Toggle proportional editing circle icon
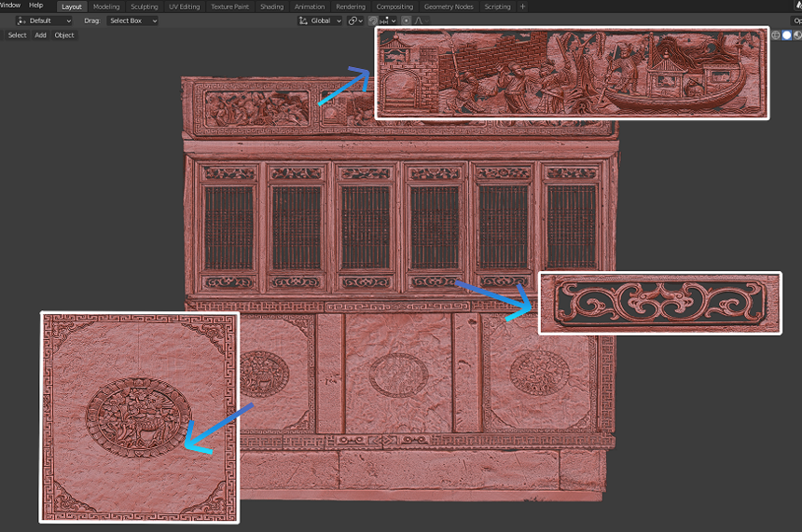 click(x=406, y=20)
